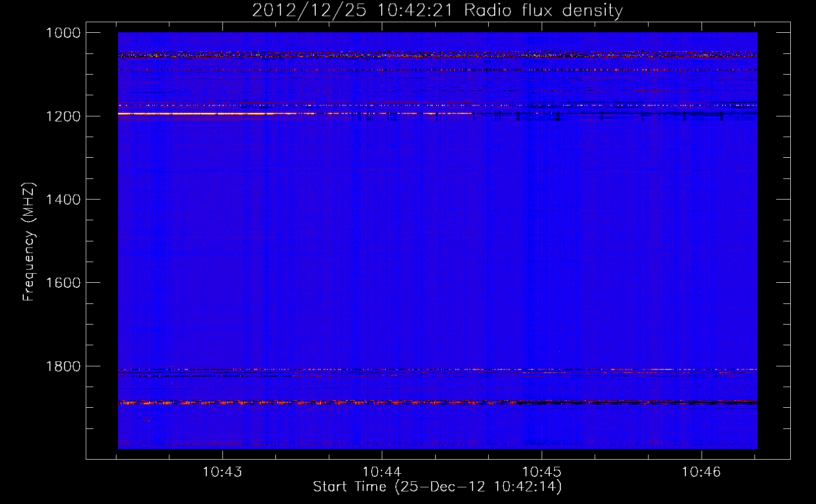Click the 1000 frequency tick label

(x=63, y=33)
